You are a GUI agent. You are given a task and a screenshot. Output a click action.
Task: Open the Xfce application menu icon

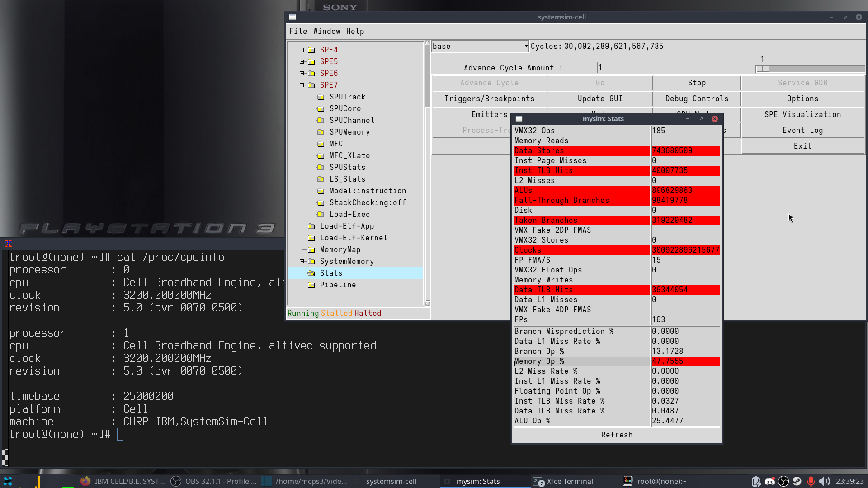pyautogui.click(x=8, y=481)
